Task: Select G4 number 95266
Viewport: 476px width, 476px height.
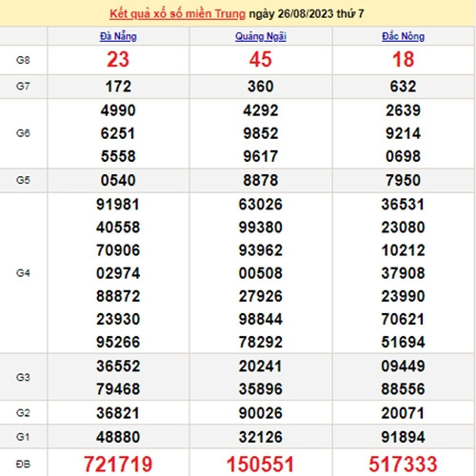Action: pyautogui.click(x=118, y=342)
